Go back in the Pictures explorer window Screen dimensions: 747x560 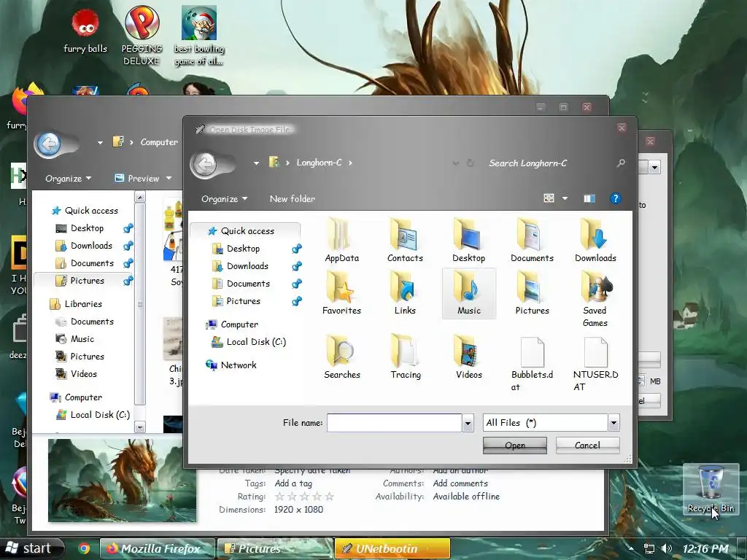[49, 144]
